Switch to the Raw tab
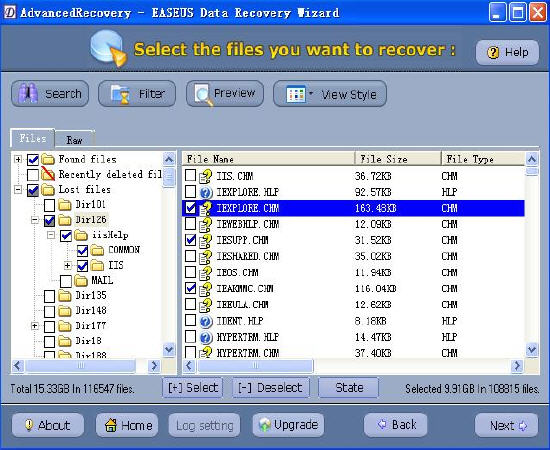This screenshot has height=450, width=550. [74, 140]
